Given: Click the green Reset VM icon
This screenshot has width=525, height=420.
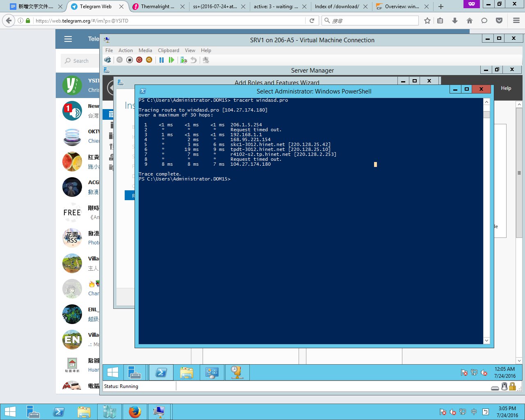Looking at the screenshot, I should [171, 60].
